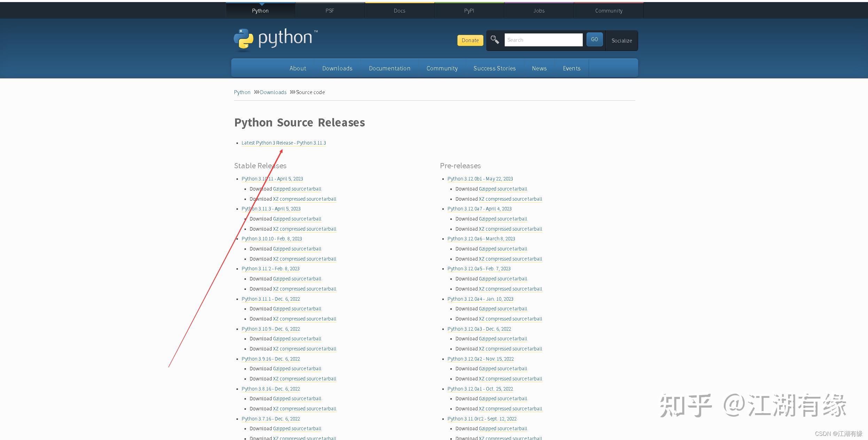Open the Python 3.12.0a7 pre-release page
This screenshot has width=868, height=440.
click(479, 208)
